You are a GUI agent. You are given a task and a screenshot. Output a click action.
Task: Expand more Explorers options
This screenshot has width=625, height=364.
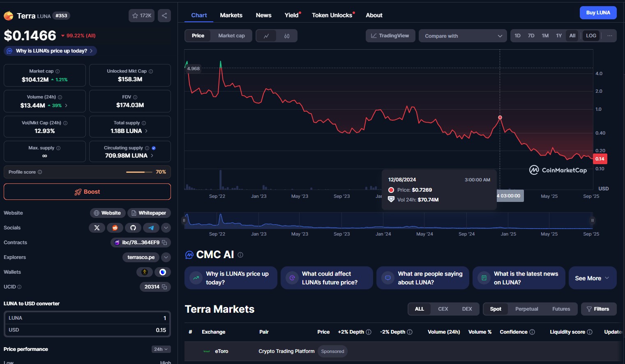166,257
